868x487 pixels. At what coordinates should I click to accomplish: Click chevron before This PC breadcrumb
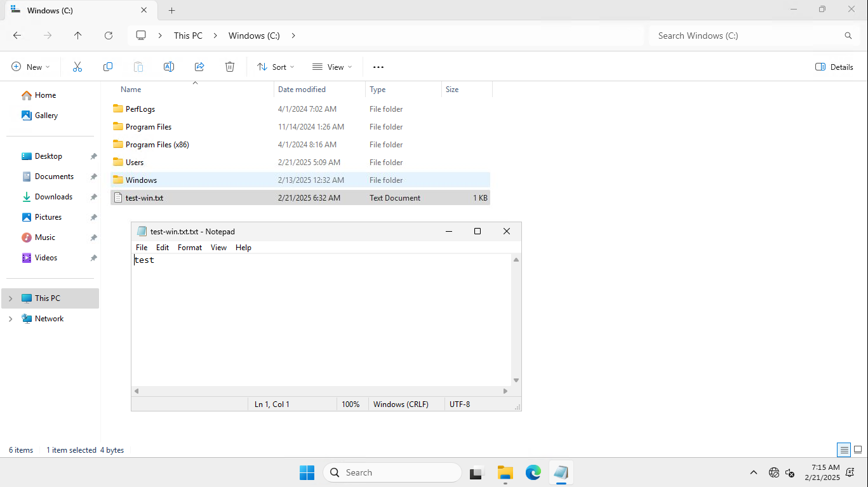(x=160, y=36)
